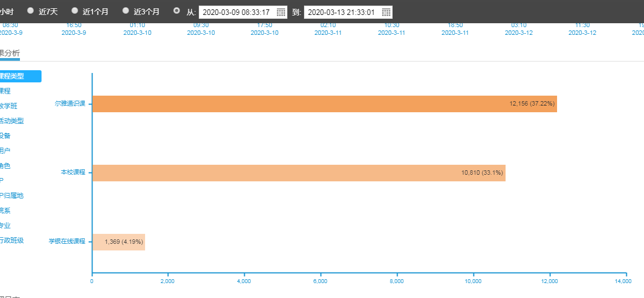644x298 pixels.
Task: Select IP归属地 in the sidebar
Action: [12, 196]
